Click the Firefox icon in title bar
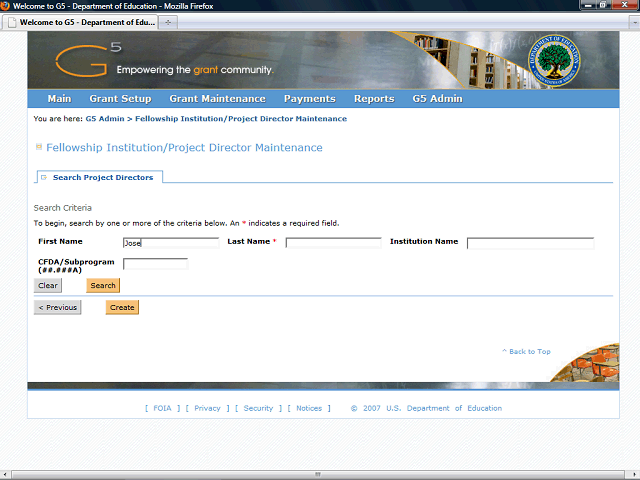640x480 pixels. pyautogui.click(x=6, y=6)
